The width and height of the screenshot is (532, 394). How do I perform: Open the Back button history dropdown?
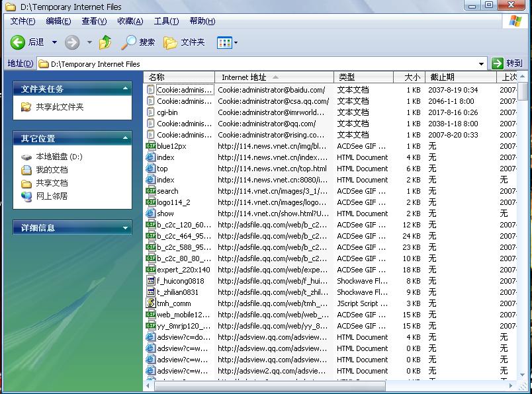[x=54, y=42]
